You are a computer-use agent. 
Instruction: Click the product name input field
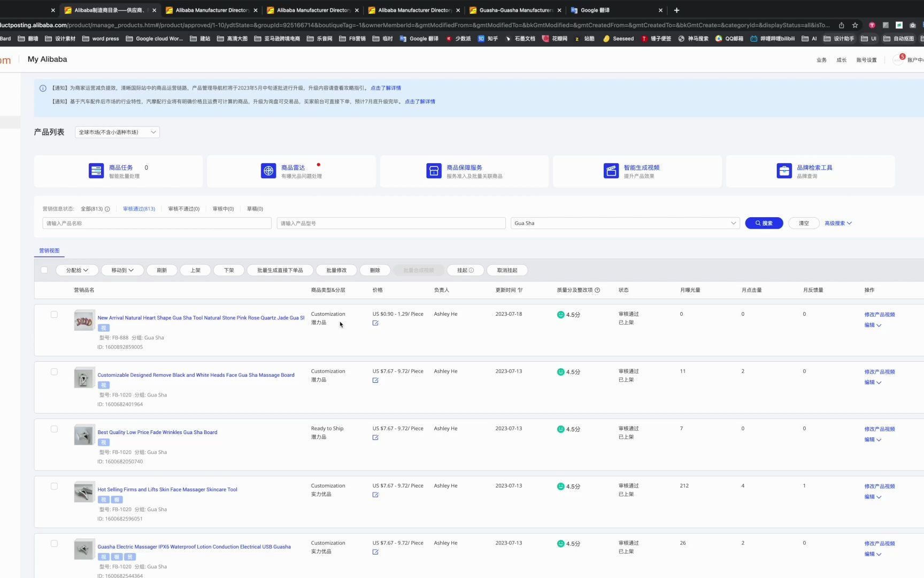pyautogui.click(x=157, y=223)
